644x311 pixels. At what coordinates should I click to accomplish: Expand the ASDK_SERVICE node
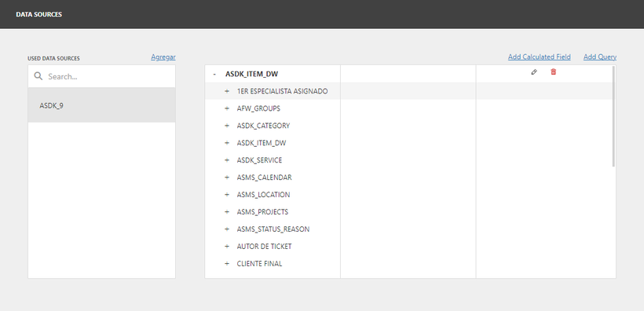227,160
